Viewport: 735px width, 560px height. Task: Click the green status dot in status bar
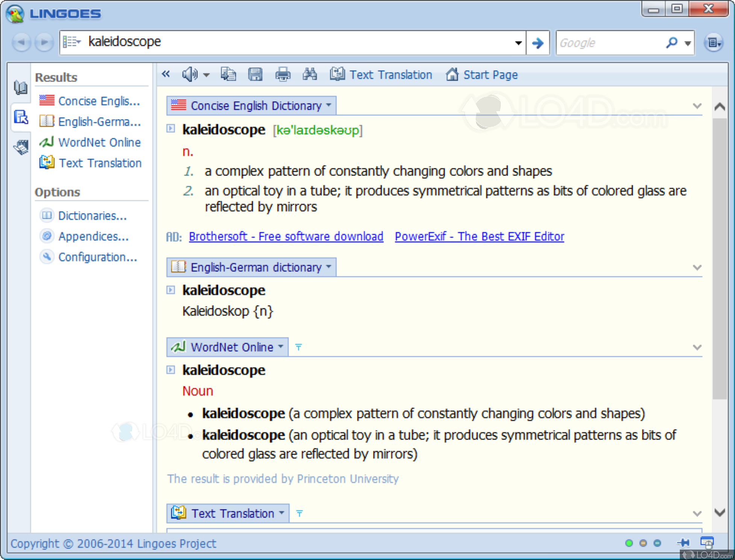pyautogui.click(x=629, y=543)
